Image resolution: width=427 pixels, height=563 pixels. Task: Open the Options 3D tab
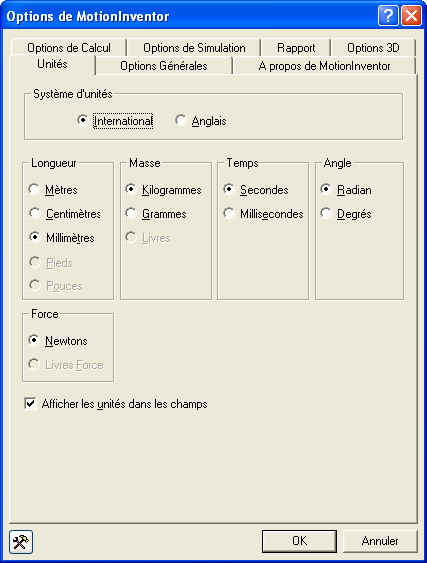point(373,48)
